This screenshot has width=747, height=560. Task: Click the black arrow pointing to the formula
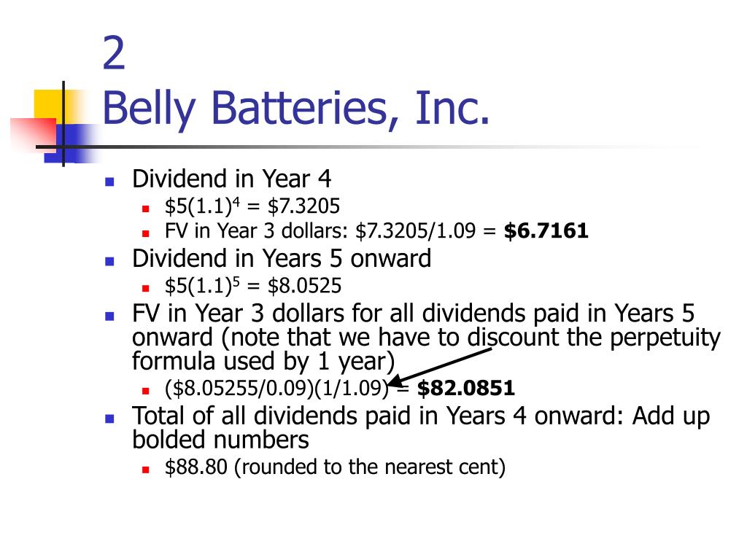click(440, 367)
